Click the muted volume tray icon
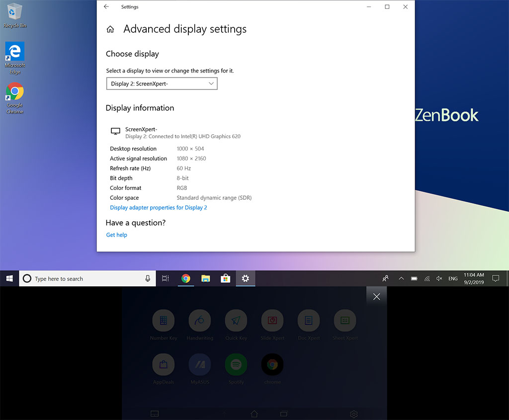 pyautogui.click(x=439, y=278)
